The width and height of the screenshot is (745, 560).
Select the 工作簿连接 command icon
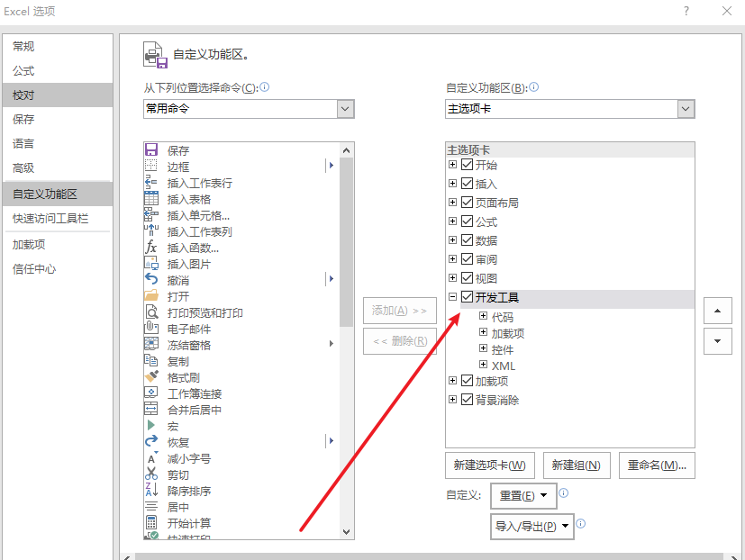click(x=151, y=393)
